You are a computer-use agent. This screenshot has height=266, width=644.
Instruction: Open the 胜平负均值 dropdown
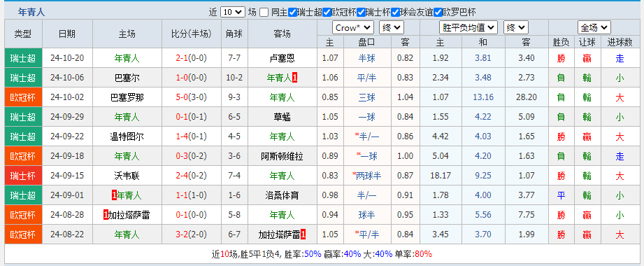468,27
